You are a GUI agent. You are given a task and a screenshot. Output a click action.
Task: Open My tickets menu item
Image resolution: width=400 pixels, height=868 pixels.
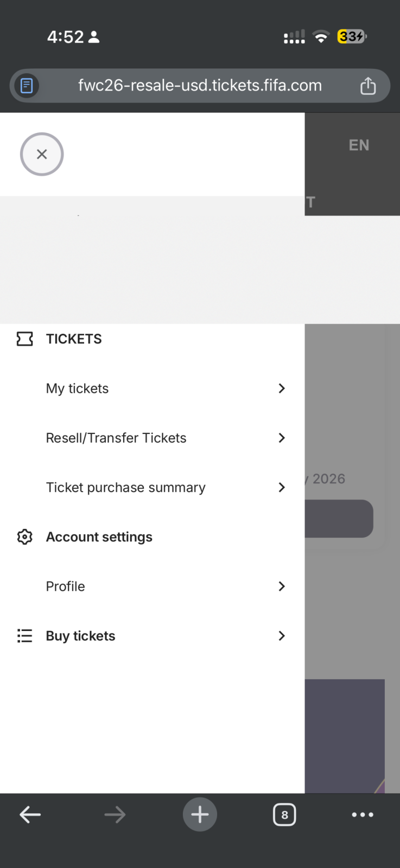(78, 388)
